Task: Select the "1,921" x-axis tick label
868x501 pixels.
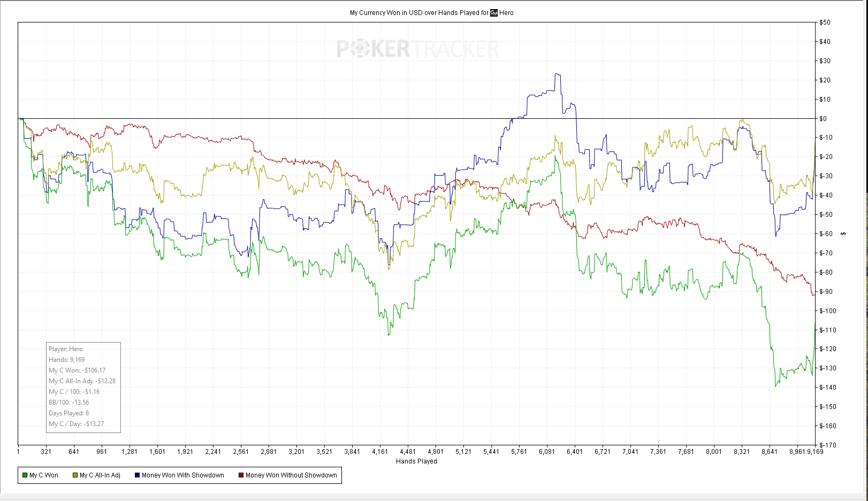Action: (x=185, y=452)
